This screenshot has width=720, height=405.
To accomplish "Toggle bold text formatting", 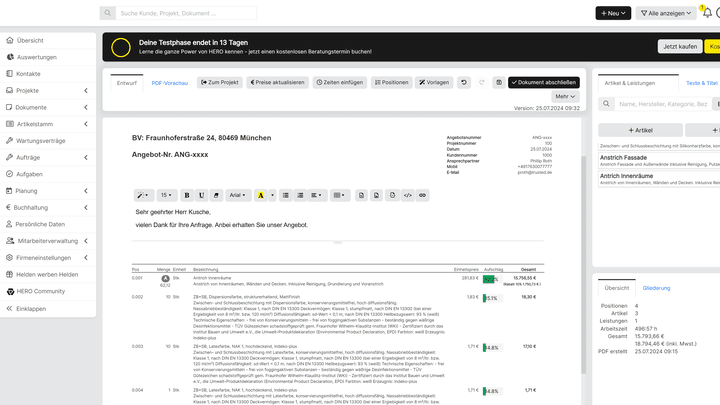I will tap(187, 195).
